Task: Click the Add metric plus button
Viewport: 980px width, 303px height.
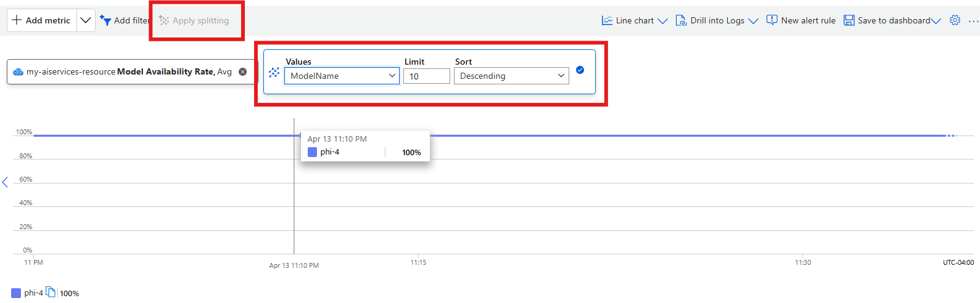Action: [x=17, y=20]
